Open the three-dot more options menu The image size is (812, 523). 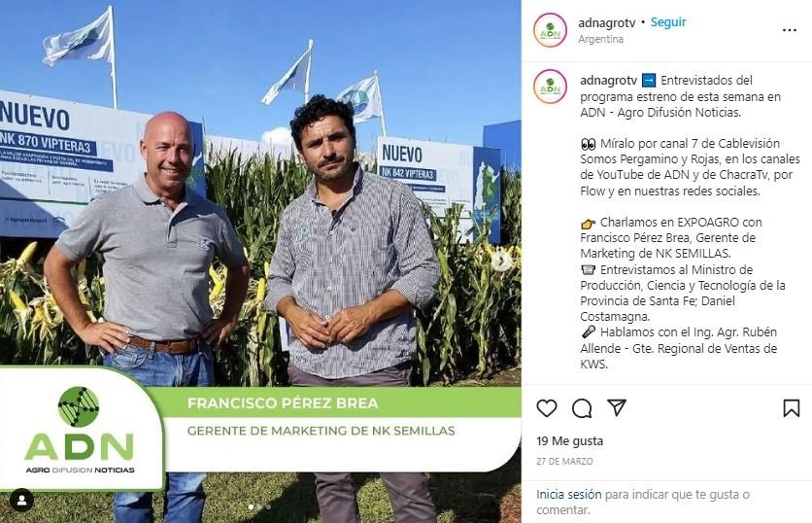790,30
